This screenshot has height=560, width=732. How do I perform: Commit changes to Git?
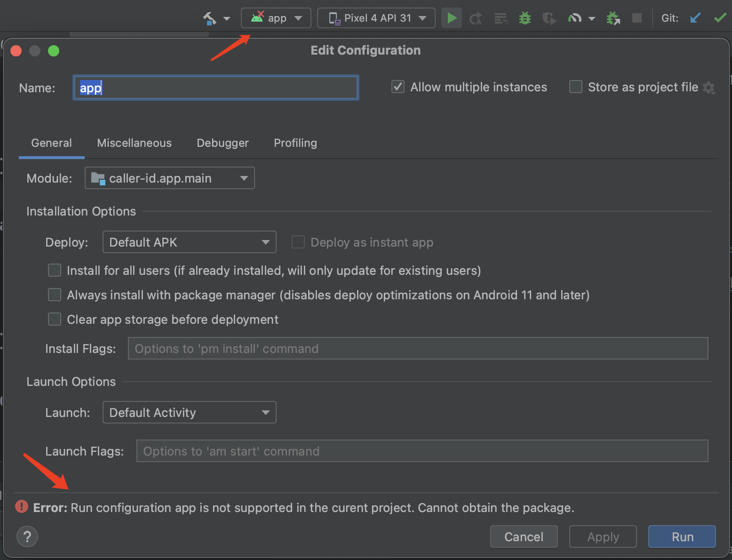(720, 18)
